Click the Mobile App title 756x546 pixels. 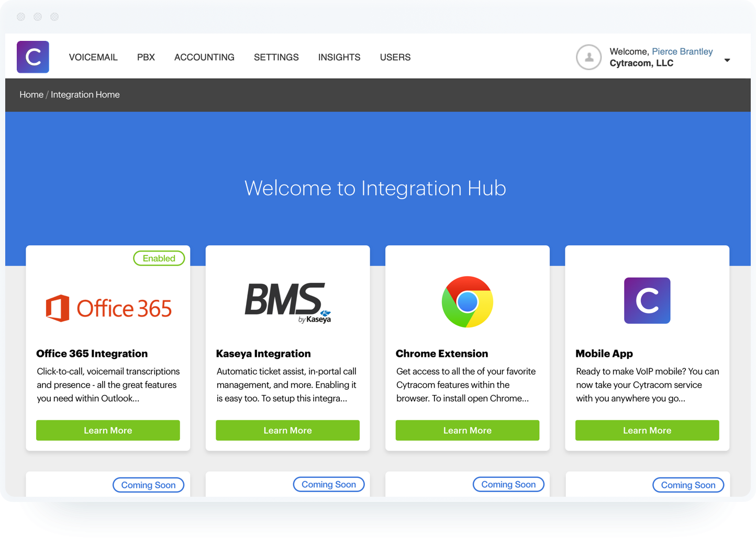tap(604, 354)
